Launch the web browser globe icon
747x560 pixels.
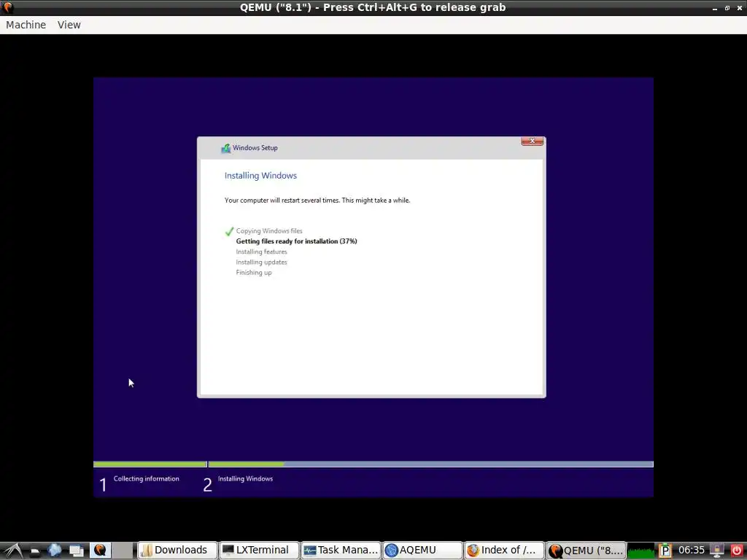(x=55, y=551)
